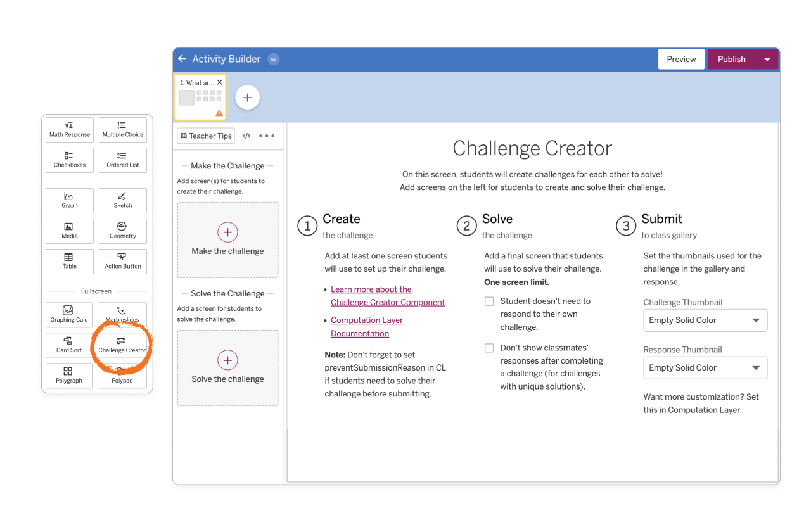Add a new screen with the plus button

(247, 97)
